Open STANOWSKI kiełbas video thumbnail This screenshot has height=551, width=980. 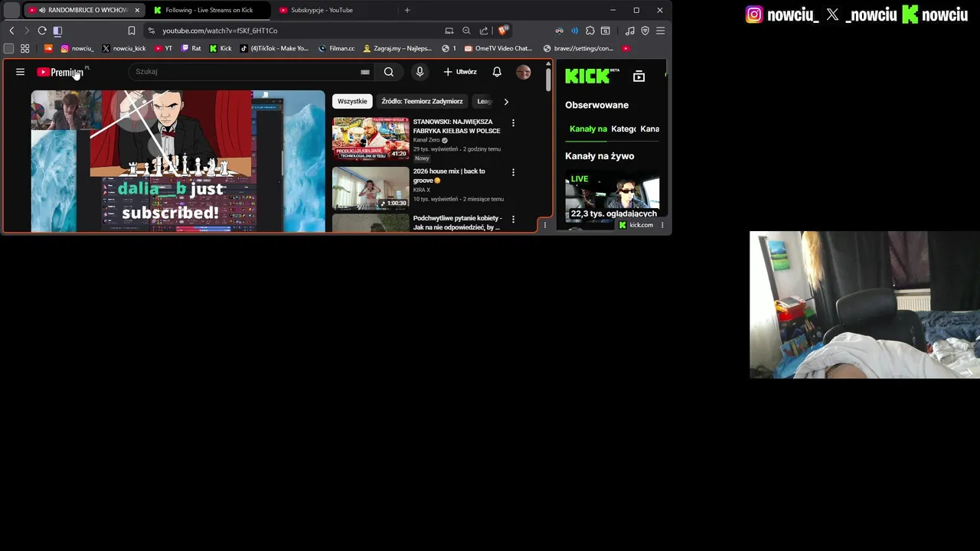371,139
